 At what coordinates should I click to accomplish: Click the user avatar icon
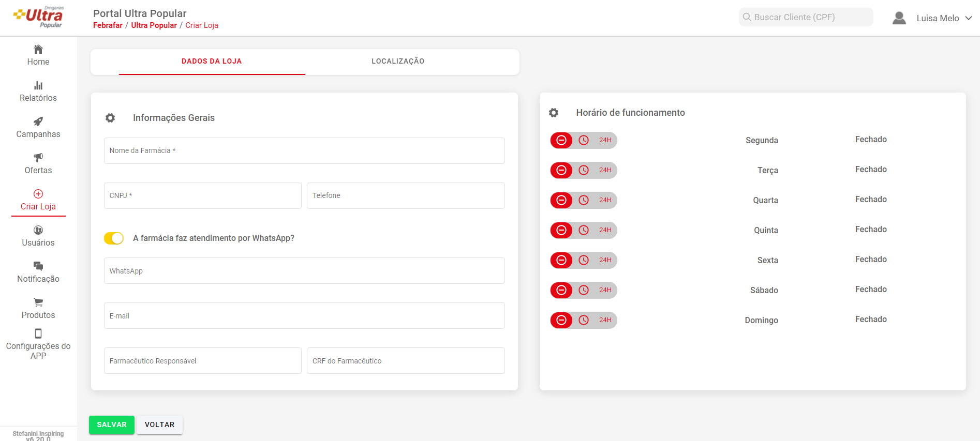click(899, 18)
